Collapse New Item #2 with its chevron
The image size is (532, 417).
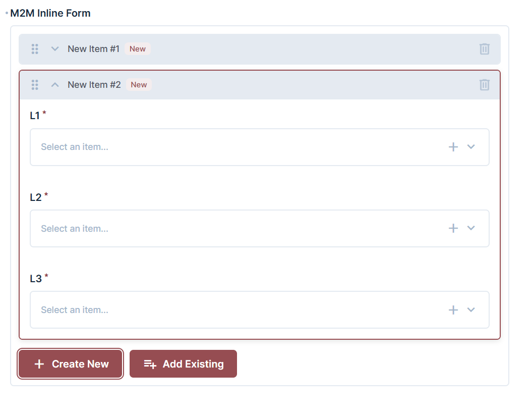[x=54, y=85]
